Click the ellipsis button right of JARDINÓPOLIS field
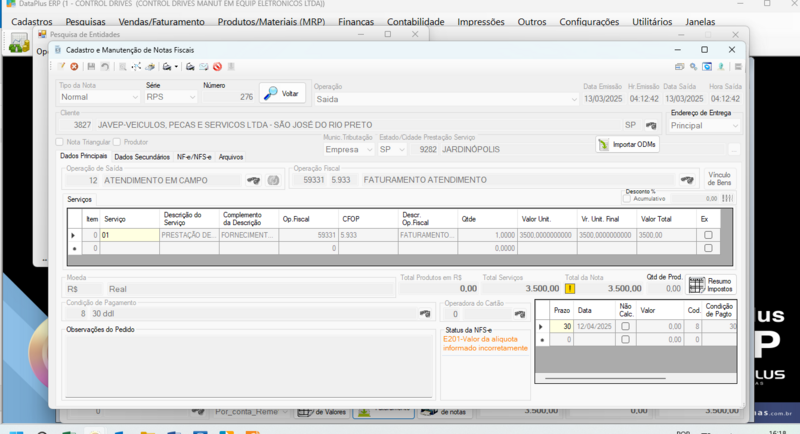 click(x=734, y=149)
